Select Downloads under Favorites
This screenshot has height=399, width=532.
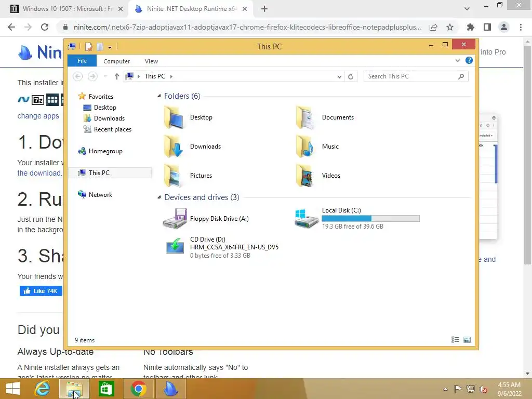tap(109, 118)
